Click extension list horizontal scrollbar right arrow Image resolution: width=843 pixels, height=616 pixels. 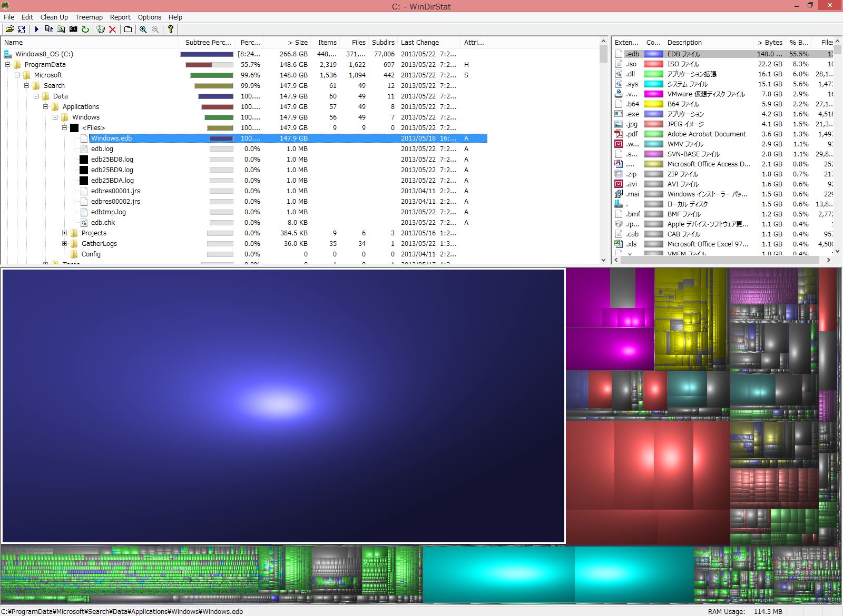(x=828, y=260)
